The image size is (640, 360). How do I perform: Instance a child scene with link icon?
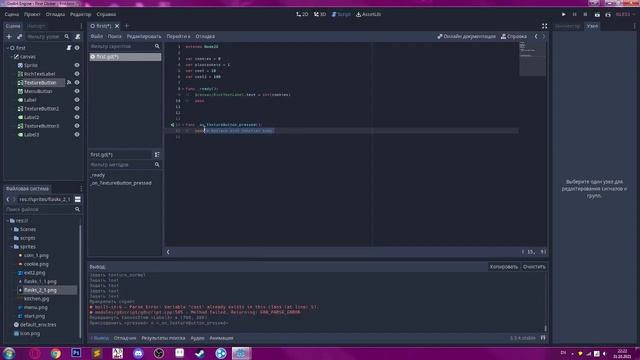click(20, 37)
